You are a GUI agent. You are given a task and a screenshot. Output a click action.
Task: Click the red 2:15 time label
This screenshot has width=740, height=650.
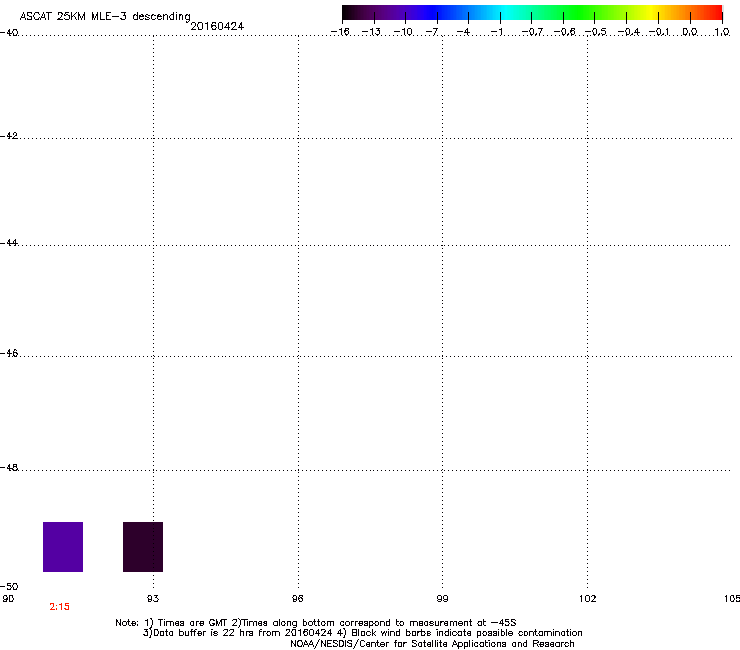tap(59, 607)
